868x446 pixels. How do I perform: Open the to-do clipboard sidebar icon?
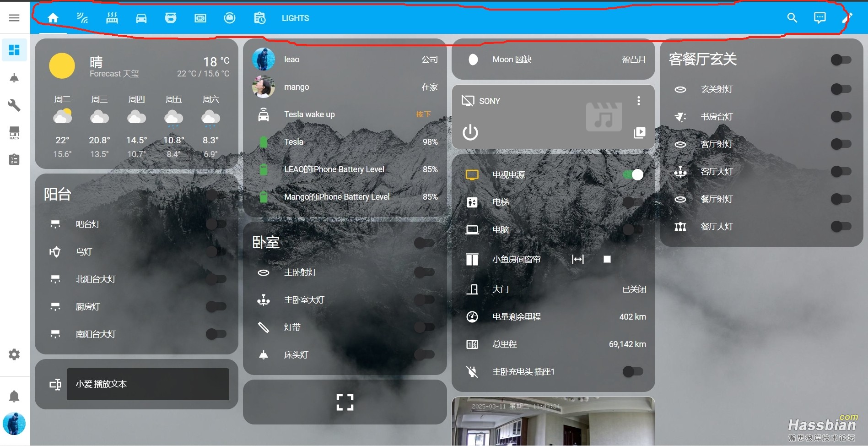[x=14, y=160]
